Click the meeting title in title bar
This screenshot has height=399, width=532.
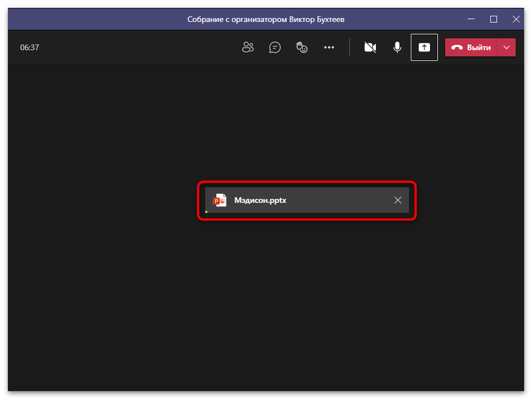266,19
